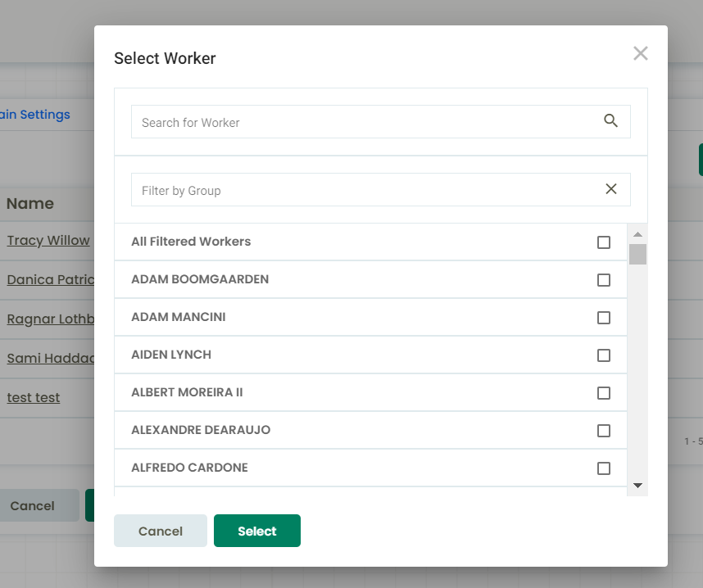Check Alfredo Cardone checkbox
The image size is (703, 588).
pos(604,468)
